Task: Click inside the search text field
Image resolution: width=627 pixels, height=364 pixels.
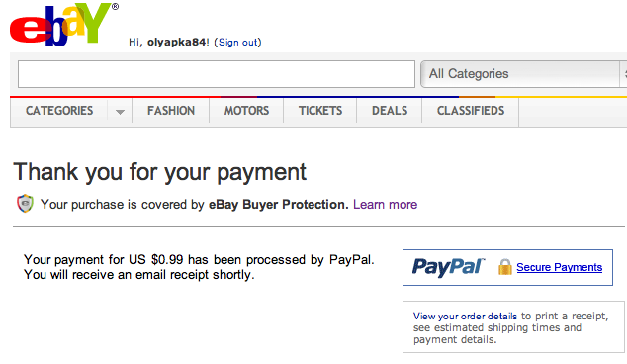Action: tap(217, 74)
